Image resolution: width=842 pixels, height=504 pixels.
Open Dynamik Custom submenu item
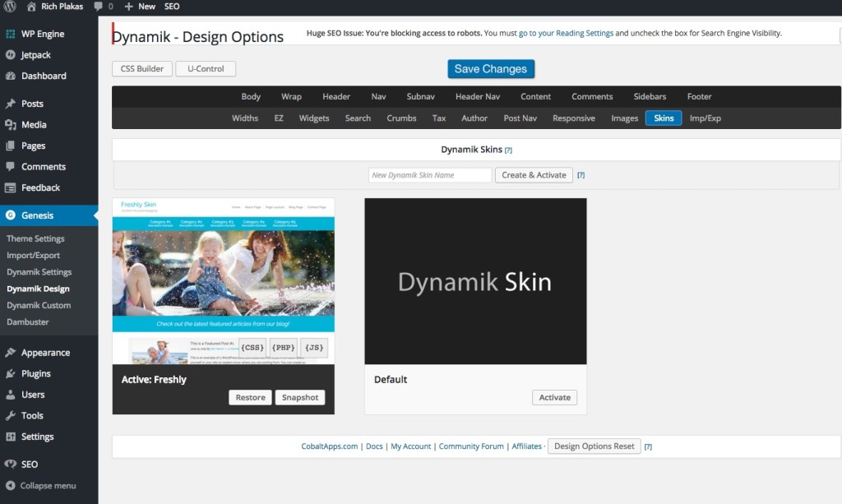coord(39,305)
